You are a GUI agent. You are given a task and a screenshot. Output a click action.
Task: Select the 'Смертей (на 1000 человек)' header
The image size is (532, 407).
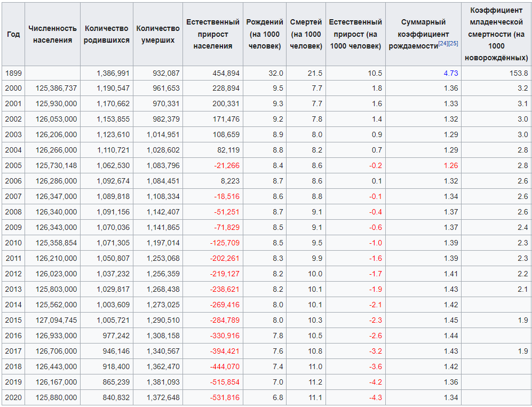pyautogui.click(x=306, y=34)
